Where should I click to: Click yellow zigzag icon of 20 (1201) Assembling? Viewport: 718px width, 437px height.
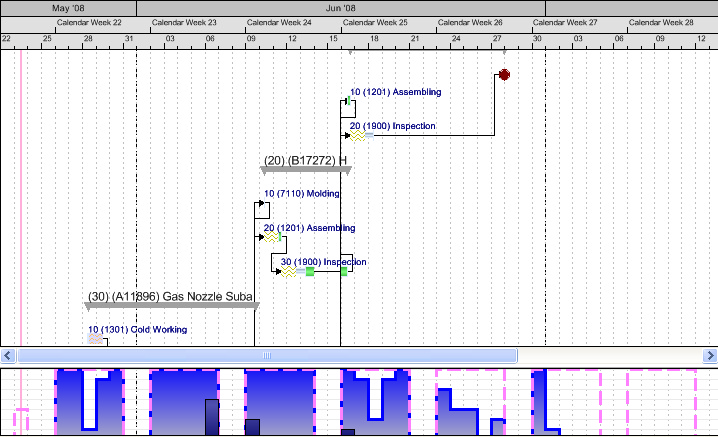tap(270, 238)
